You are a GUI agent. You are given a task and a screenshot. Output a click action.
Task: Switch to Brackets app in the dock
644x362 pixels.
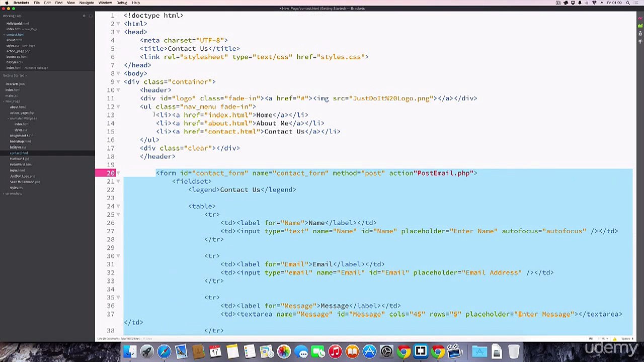click(421, 351)
